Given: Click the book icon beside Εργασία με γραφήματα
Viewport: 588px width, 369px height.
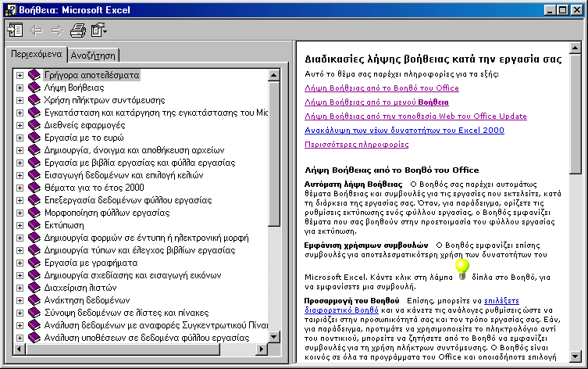Looking at the screenshot, I should coord(34,263).
